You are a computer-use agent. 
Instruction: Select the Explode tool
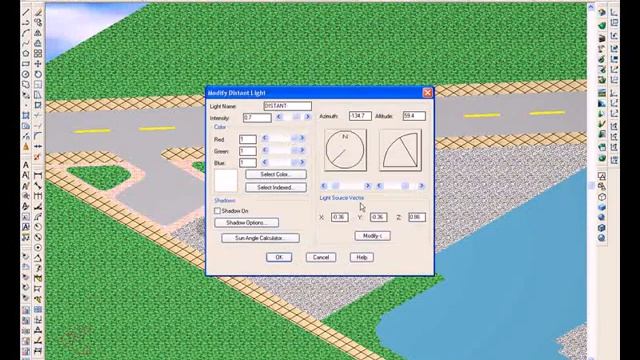[38, 156]
